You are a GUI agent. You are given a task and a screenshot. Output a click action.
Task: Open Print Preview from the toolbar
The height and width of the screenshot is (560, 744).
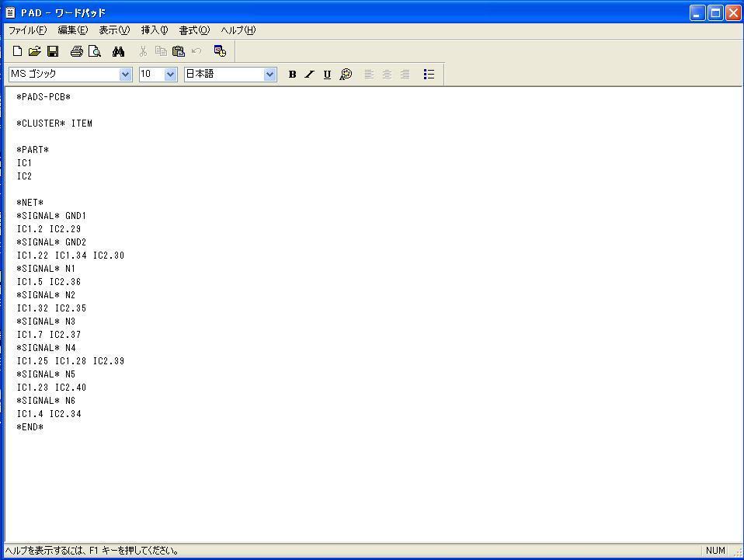click(x=94, y=51)
